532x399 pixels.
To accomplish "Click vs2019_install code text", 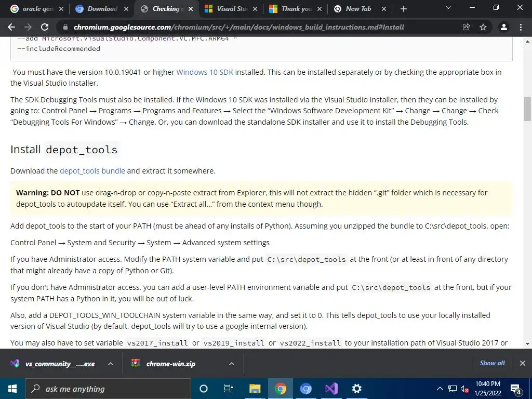I will tap(234, 343).
